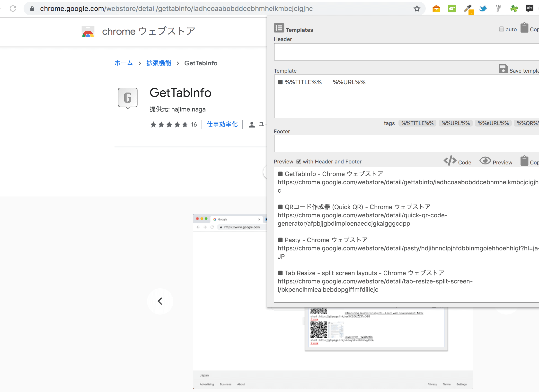
Task: Select the %%sURL%% tag option
Action: tap(492, 123)
